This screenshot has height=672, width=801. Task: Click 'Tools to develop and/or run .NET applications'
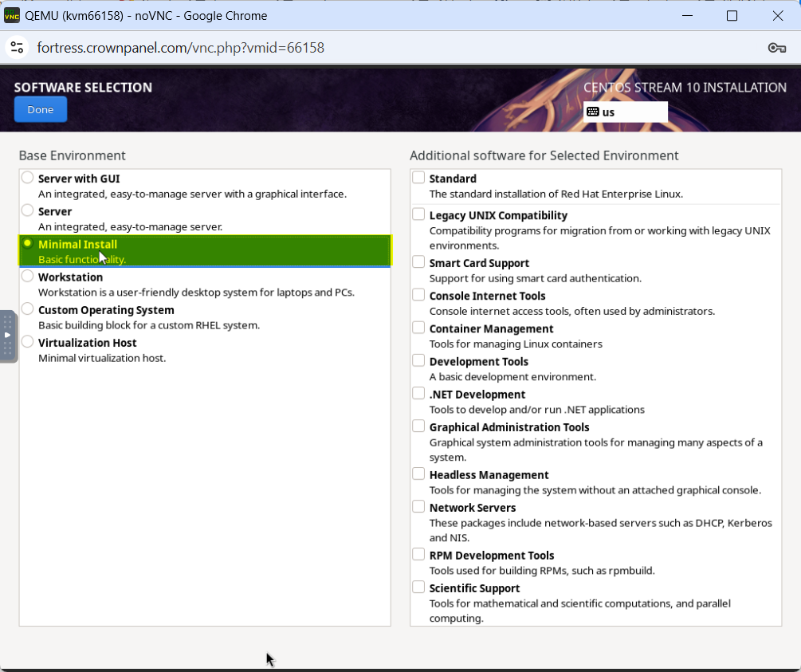[537, 410]
